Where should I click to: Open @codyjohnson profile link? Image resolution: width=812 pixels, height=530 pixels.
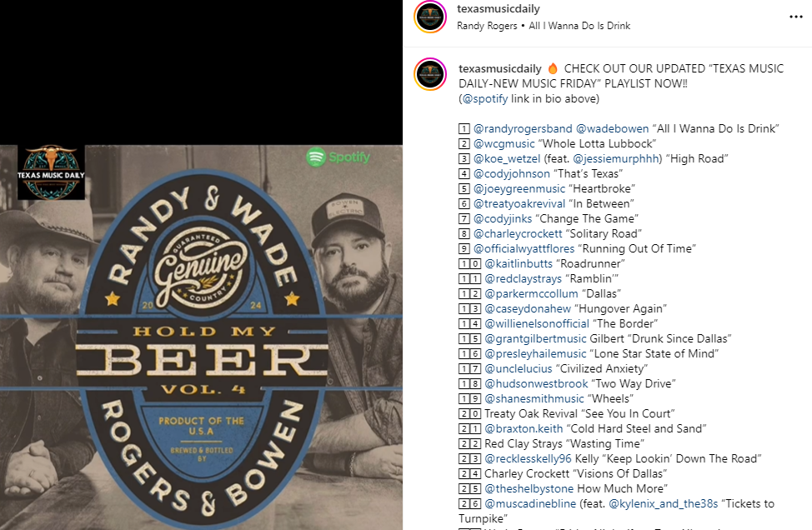pyautogui.click(x=512, y=174)
